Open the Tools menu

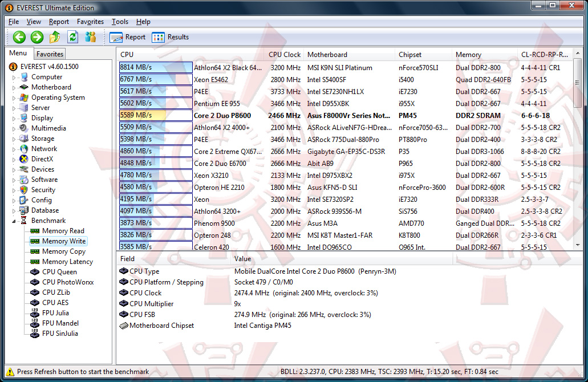click(x=120, y=22)
